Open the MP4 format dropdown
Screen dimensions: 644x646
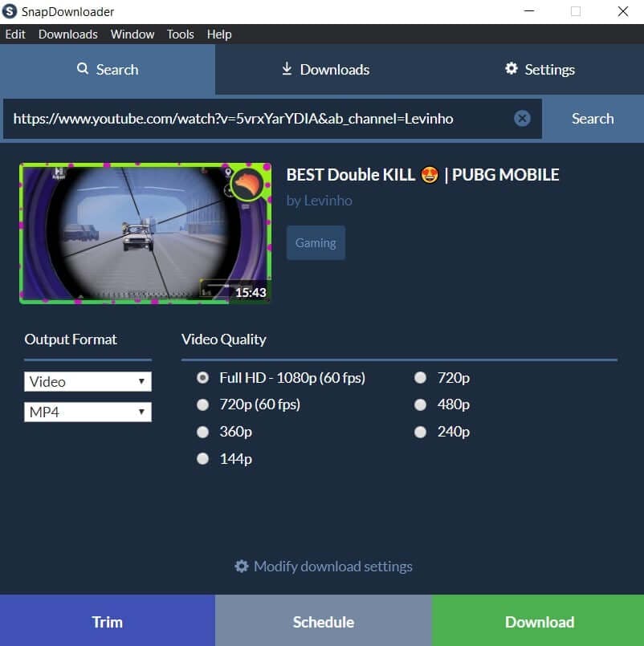tap(88, 412)
